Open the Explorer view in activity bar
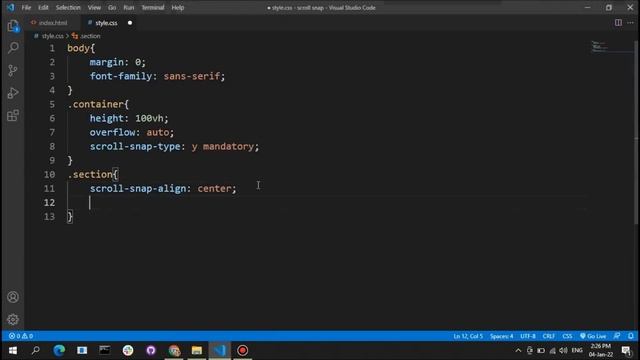The height and width of the screenshot is (360, 640). [13, 26]
